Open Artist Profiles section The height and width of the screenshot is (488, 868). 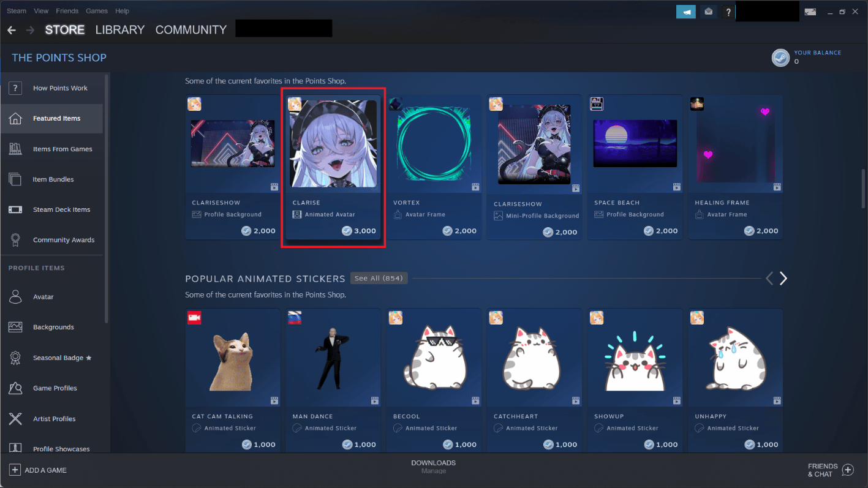51,419
